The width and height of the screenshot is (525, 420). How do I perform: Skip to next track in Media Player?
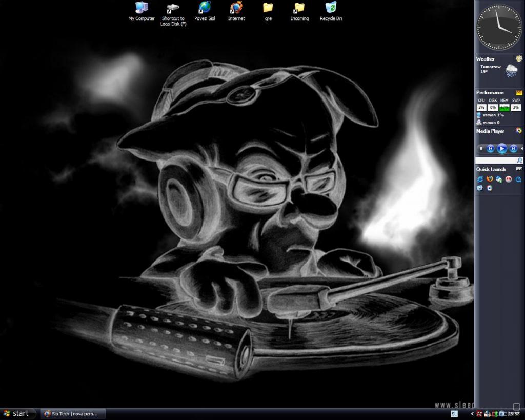pos(513,148)
